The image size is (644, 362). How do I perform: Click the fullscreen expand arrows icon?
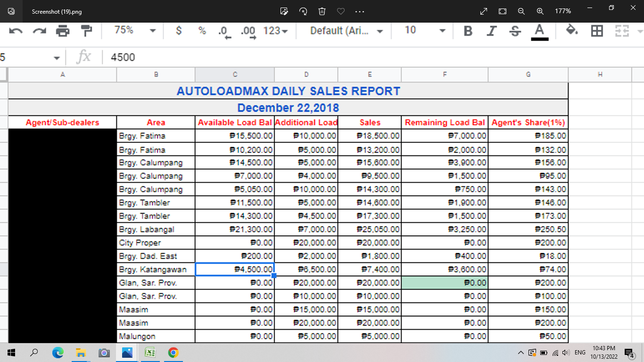[x=484, y=11]
